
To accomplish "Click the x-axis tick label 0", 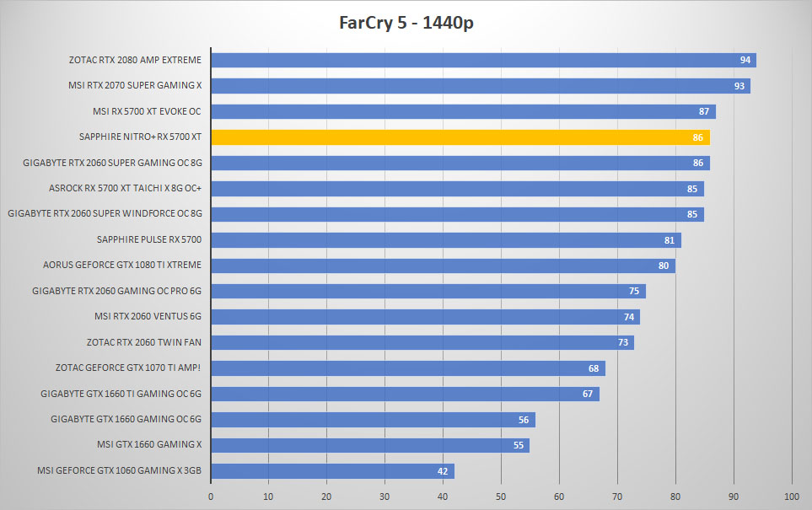I will (x=211, y=497).
